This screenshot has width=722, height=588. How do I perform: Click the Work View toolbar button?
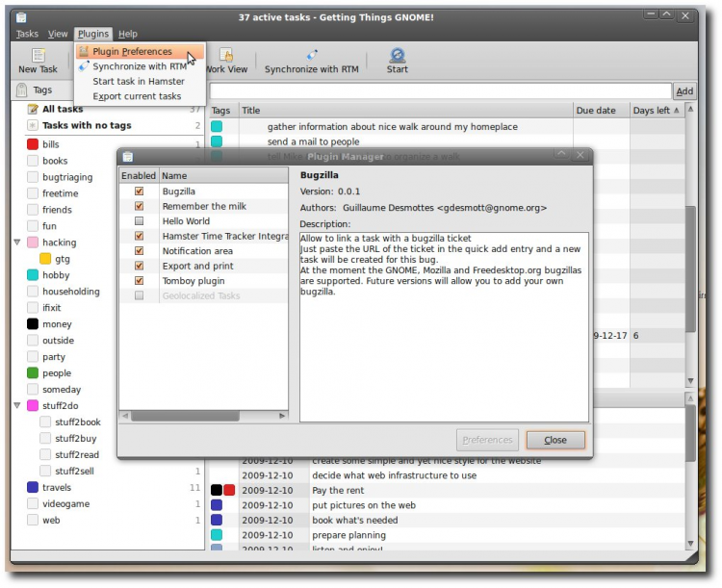coord(226,62)
